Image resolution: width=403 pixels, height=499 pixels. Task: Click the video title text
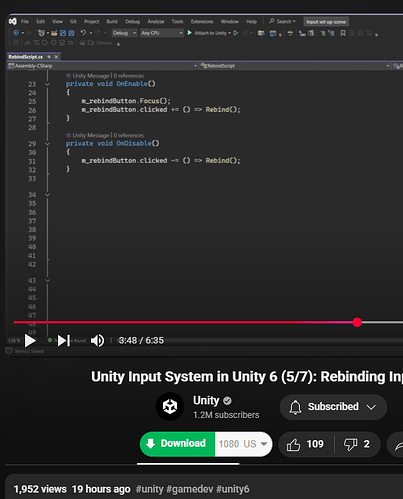(x=247, y=377)
